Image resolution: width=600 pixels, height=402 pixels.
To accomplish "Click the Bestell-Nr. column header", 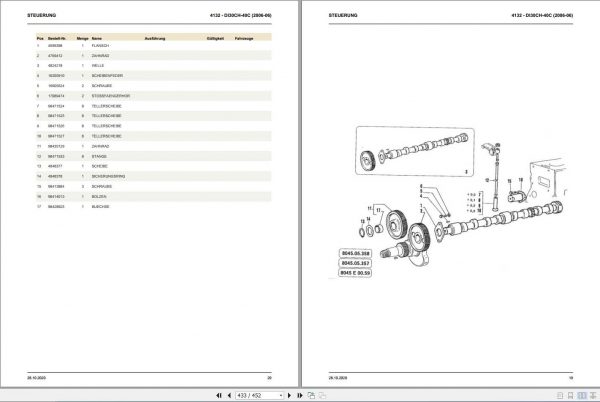I will tap(57, 38).
